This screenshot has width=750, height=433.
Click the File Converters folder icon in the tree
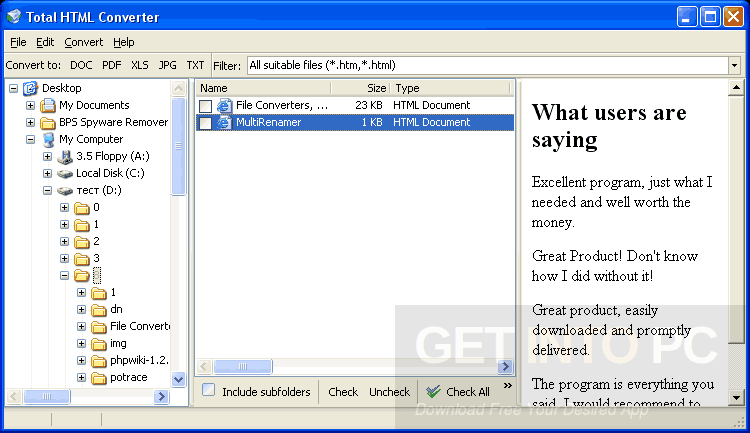tap(99, 327)
